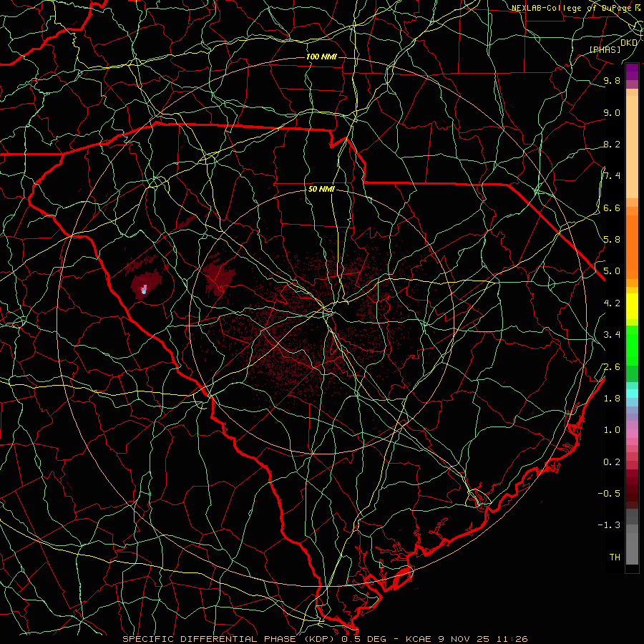Click the -1.3 value on the legend
Viewport: 644px width, 644px height.
pos(609,525)
